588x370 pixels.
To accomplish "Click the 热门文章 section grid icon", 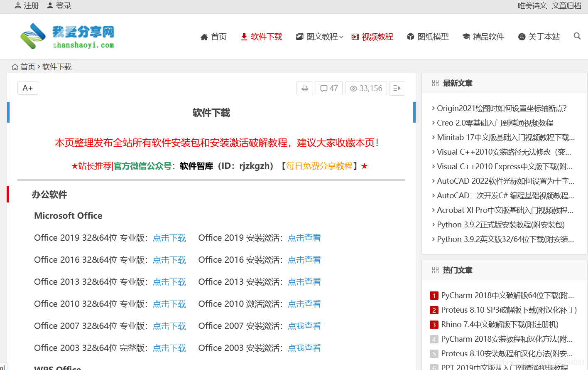I will tap(435, 270).
